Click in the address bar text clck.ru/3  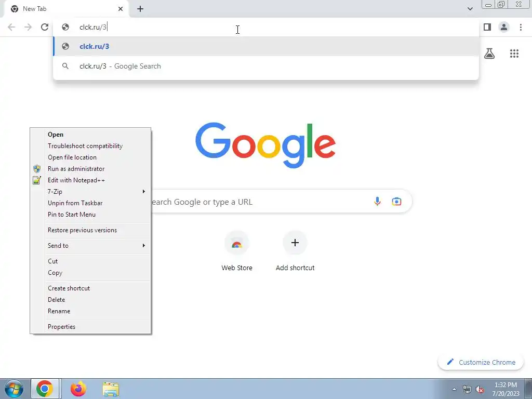(93, 27)
